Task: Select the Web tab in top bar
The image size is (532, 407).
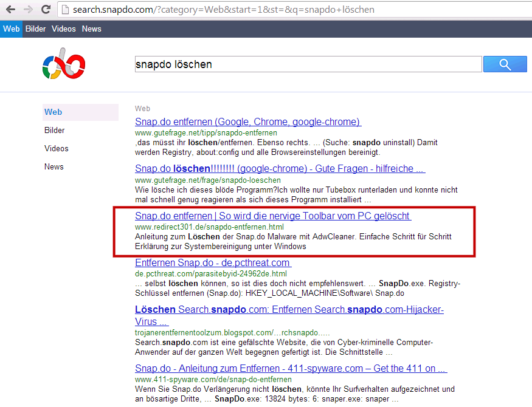Action: 11,29
